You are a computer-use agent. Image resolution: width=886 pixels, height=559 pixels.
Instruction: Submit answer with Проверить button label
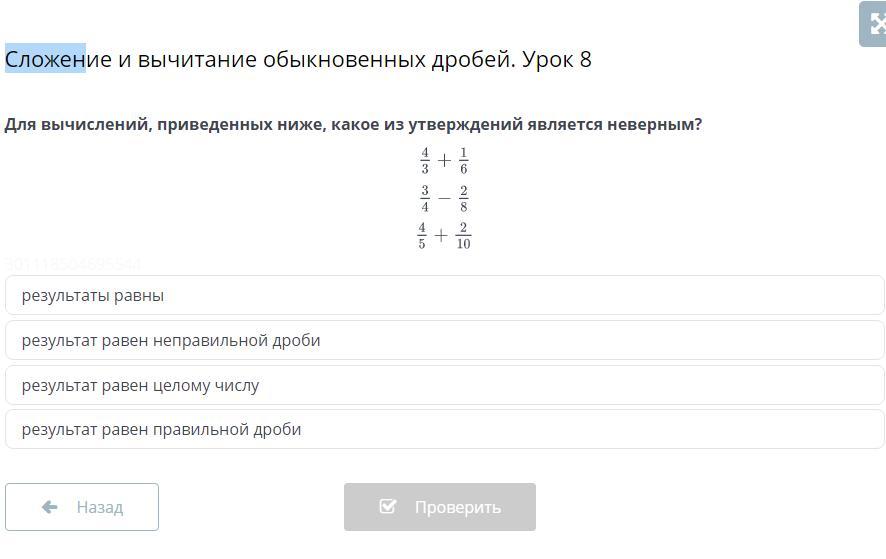click(x=457, y=507)
